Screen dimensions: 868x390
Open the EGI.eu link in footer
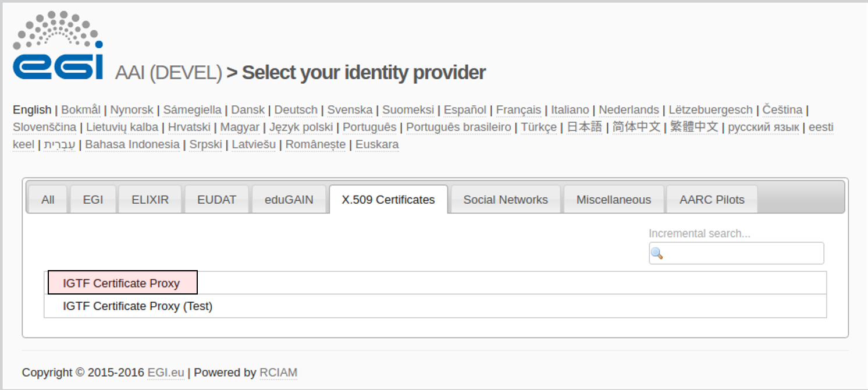[x=166, y=373]
